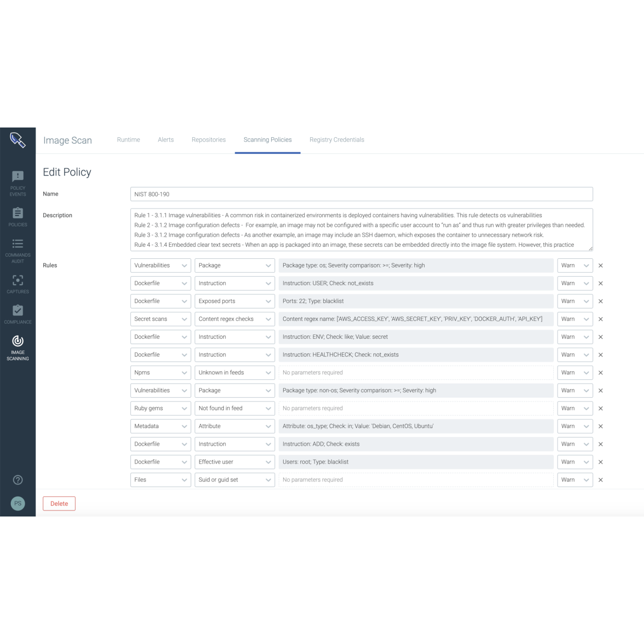Open the Compliance section
Image resolution: width=644 pixels, height=644 pixels.
click(x=18, y=314)
